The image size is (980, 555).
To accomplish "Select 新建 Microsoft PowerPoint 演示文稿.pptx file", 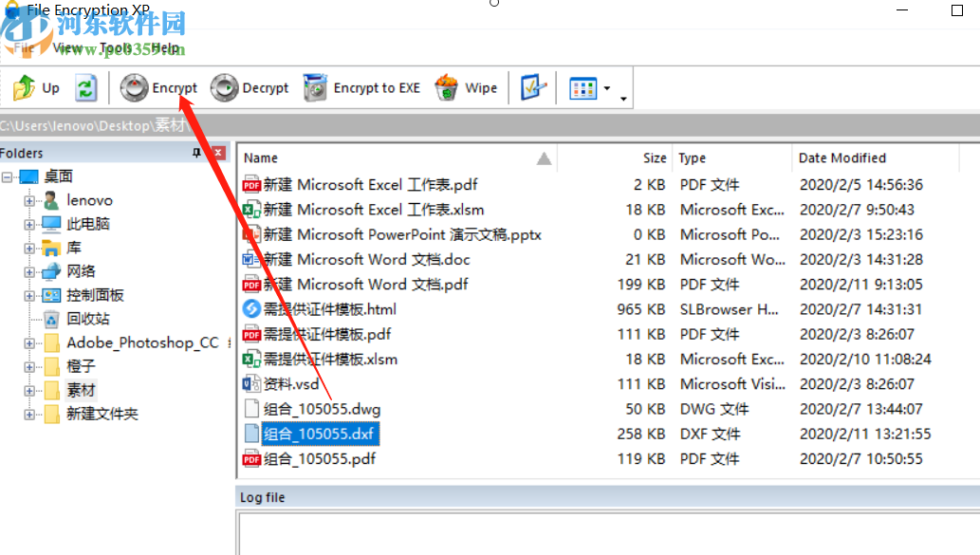I will pos(402,235).
